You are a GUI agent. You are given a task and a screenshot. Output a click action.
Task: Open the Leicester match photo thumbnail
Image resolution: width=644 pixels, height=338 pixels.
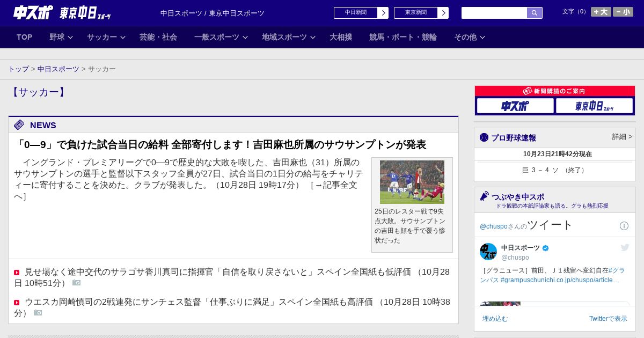pos(412,182)
